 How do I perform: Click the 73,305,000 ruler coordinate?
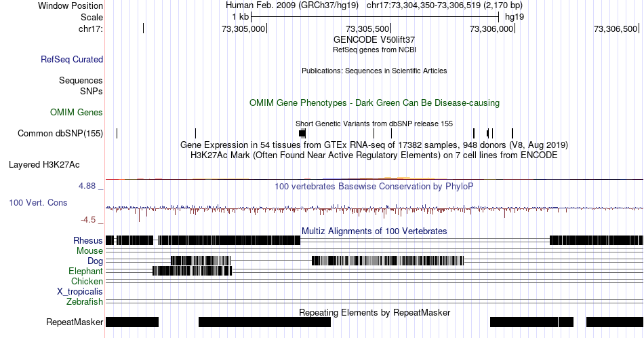point(243,29)
